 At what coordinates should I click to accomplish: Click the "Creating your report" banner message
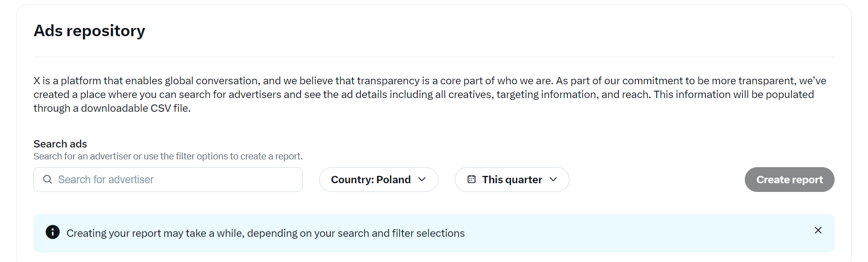pos(265,233)
